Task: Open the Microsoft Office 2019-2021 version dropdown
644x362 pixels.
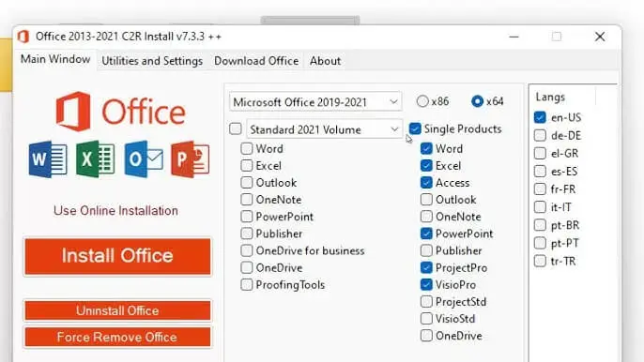Action: 315,102
